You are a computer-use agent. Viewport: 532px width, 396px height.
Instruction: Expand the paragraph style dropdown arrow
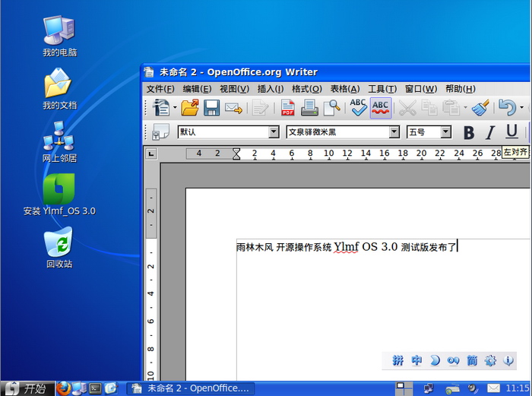(x=274, y=132)
